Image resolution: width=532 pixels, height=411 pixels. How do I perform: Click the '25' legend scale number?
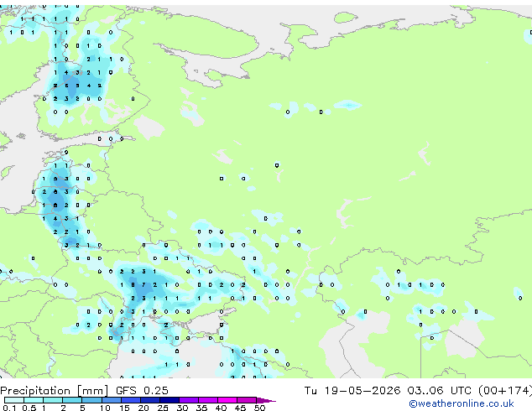(x=163, y=408)
